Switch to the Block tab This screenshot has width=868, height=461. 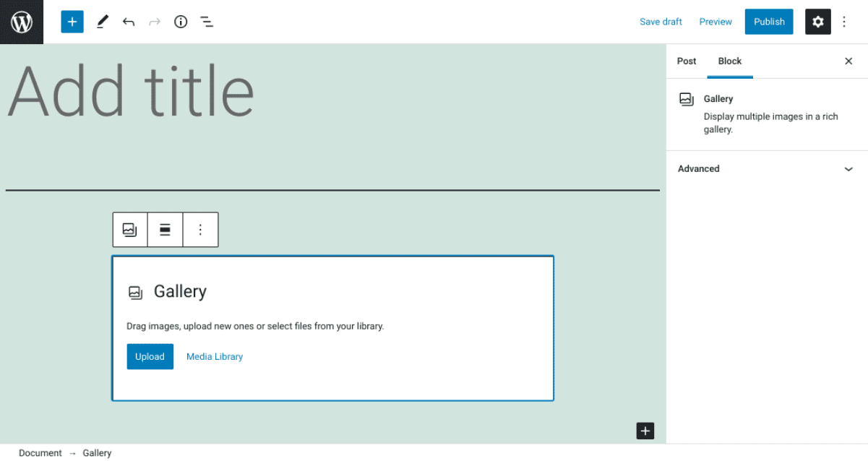(x=730, y=61)
